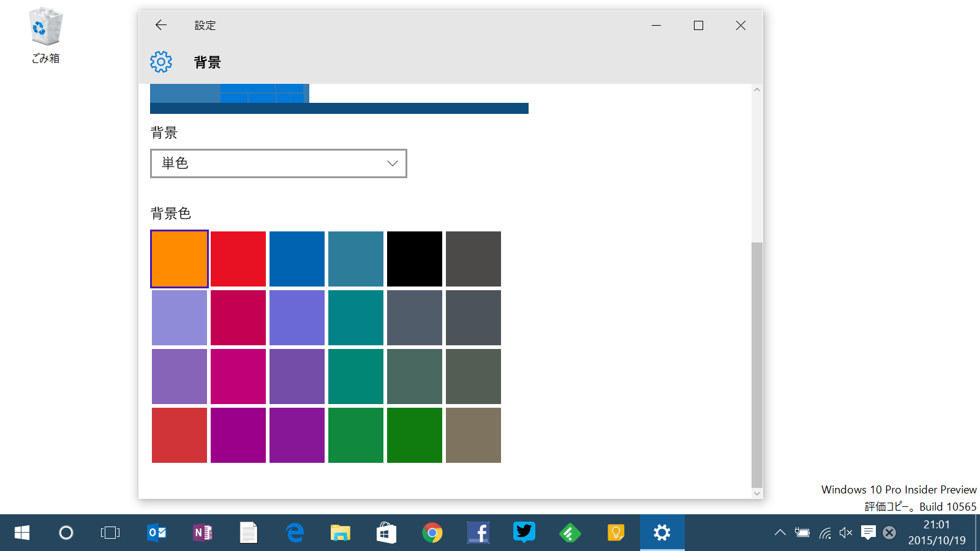The image size is (980, 551).
Task: Open File Explorer from the taskbar
Action: click(x=341, y=533)
